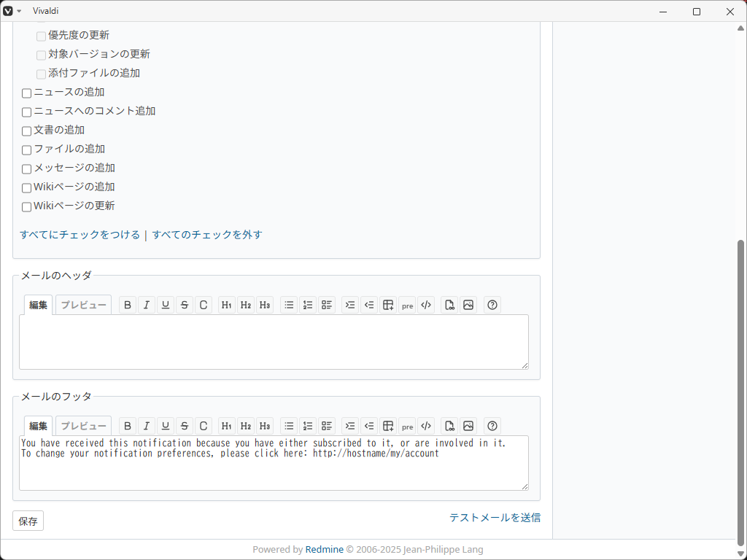Apply strikethrough in the mail footer toolbar
Image resolution: width=747 pixels, height=560 pixels.
tap(185, 426)
